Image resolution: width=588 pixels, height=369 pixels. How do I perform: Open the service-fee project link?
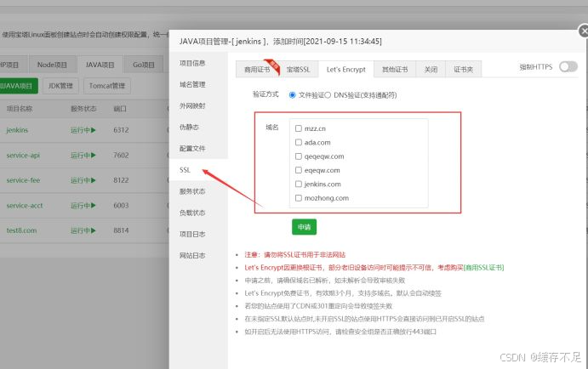pyautogui.click(x=23, y=180)
